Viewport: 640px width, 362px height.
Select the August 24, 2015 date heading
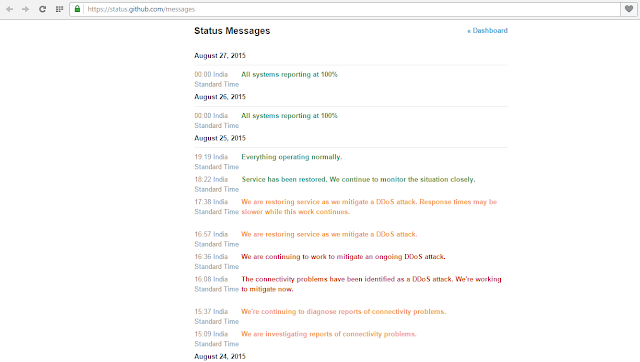point(220,356)
